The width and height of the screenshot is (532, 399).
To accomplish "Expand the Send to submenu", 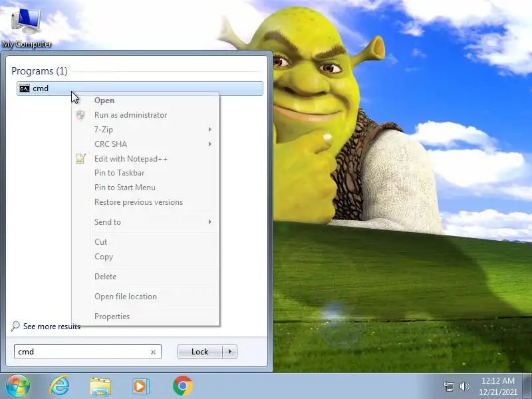I will point(146,222).
